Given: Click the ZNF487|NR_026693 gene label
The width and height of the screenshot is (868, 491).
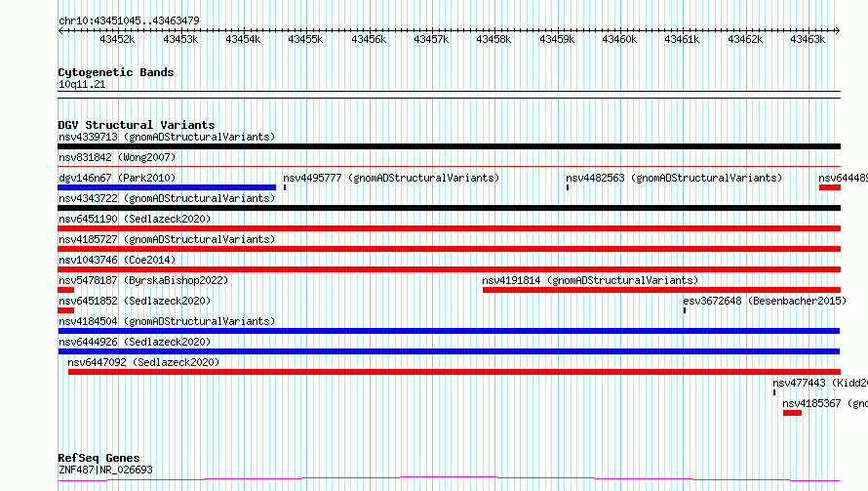Looking at the screenshot, I should point(105,470).
